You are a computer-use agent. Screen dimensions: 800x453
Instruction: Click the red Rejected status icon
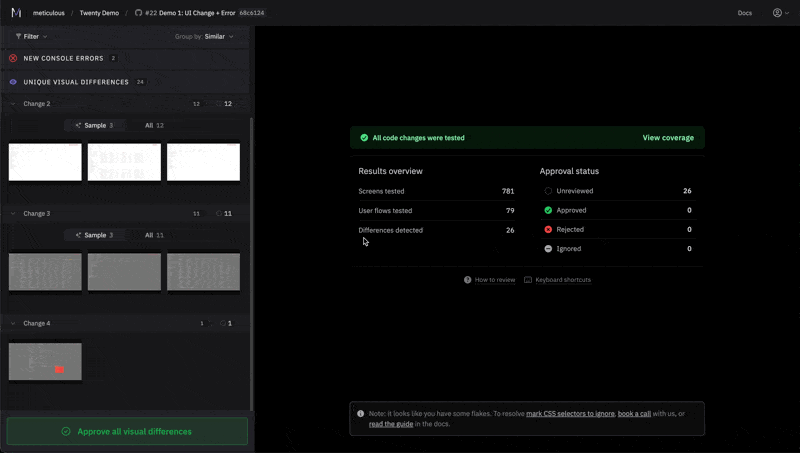[548, 230]
